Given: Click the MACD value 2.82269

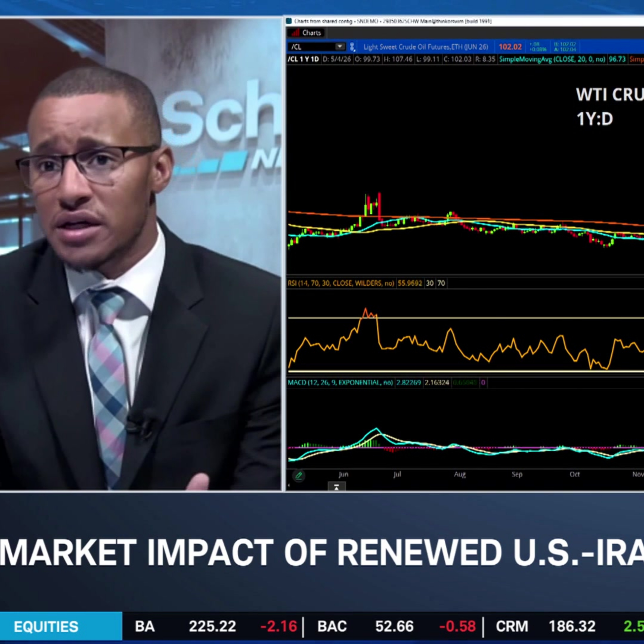Looking at the screenshot, I should (408, 383).
